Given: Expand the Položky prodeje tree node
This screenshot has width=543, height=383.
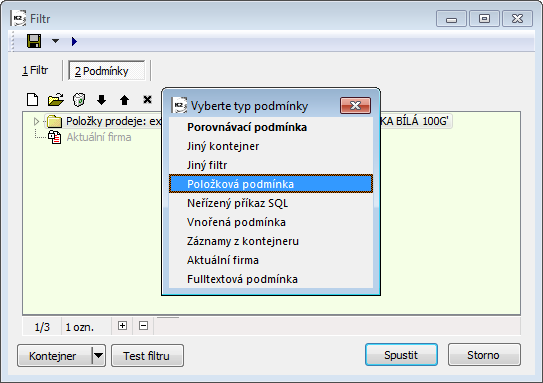Looking at the screenshot, I should [36, 121].
